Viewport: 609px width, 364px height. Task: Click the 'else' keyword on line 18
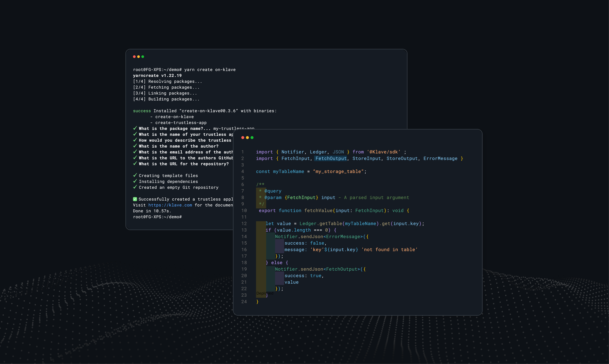coord(277,263)
